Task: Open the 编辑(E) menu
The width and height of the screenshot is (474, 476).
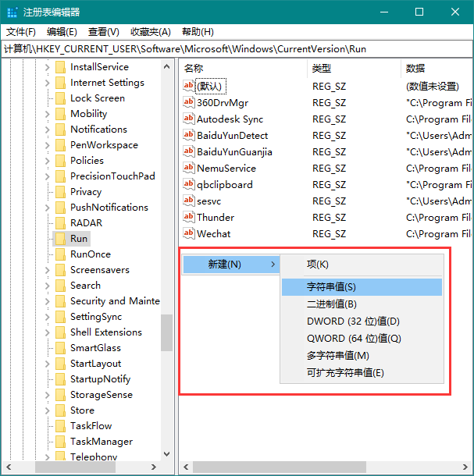Action: 62,32
